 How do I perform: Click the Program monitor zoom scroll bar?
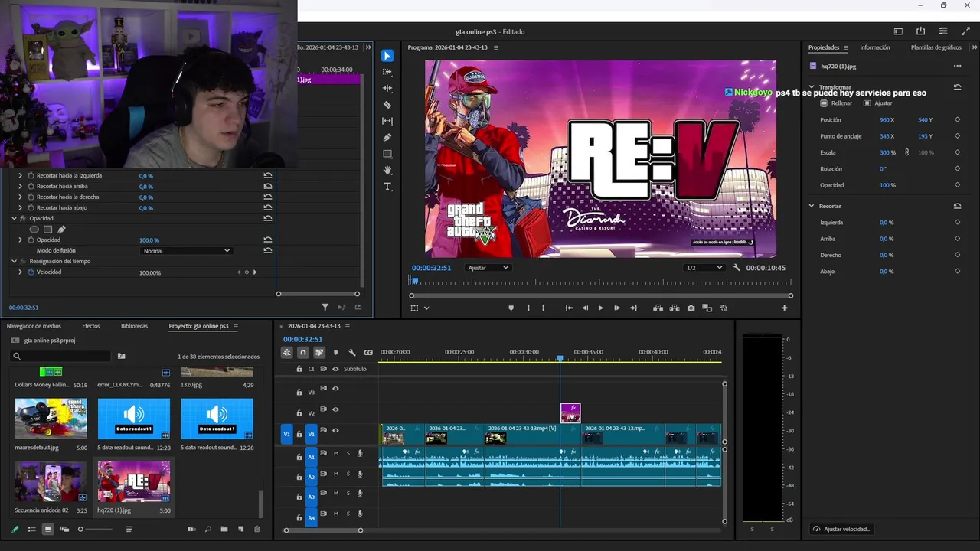point(601,295)
